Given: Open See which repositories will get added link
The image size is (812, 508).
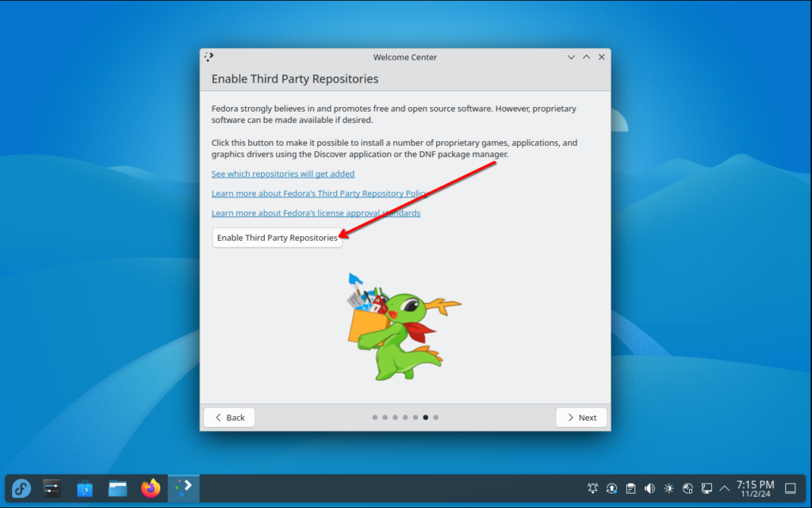Looking at the screenshot, I should point(283,174).
